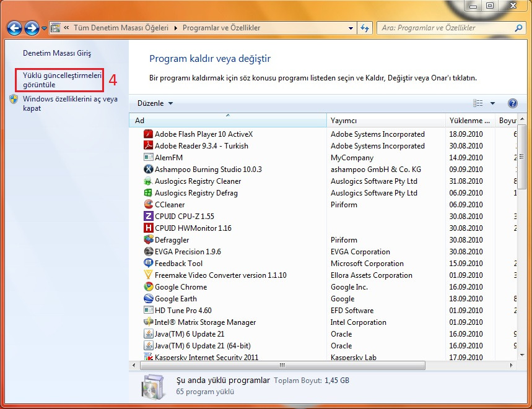The image size is (532, 409).
Task: Click the Adobe Flash Player 10 ActiveX icon
Action: click(148, 134)
